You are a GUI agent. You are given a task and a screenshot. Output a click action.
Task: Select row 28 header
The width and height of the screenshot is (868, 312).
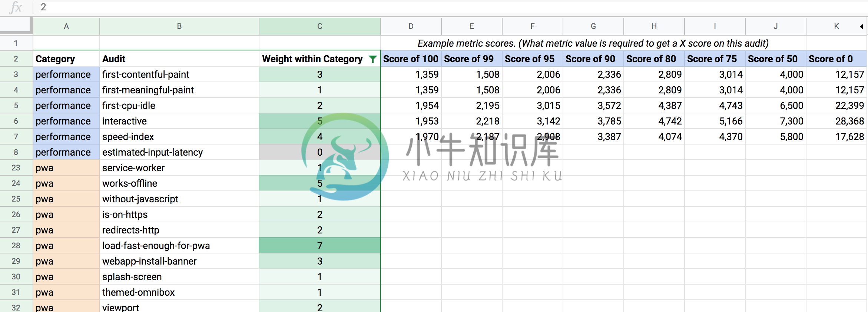(16, 246)
